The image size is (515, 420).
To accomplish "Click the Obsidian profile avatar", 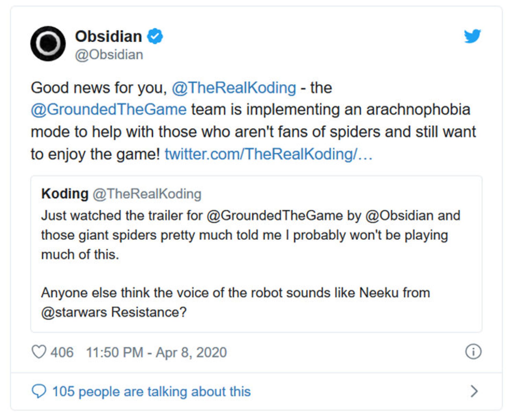I will [x=48, y=44].
